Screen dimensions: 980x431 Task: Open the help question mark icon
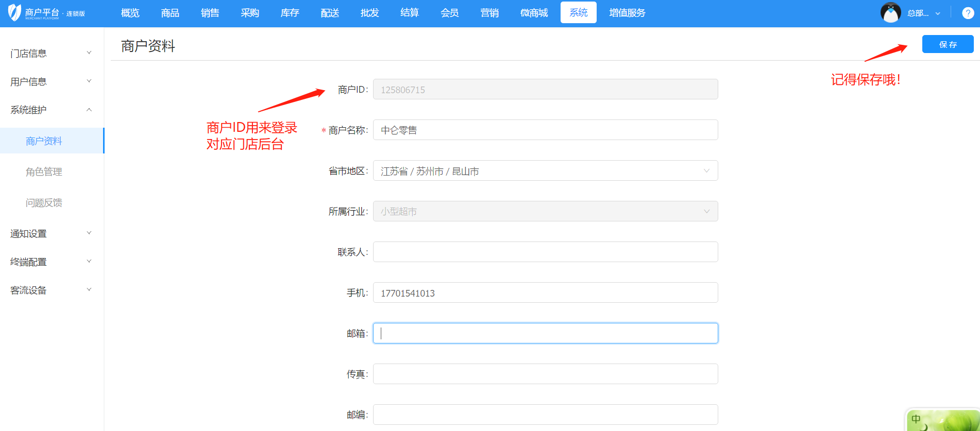click(968, 13)
